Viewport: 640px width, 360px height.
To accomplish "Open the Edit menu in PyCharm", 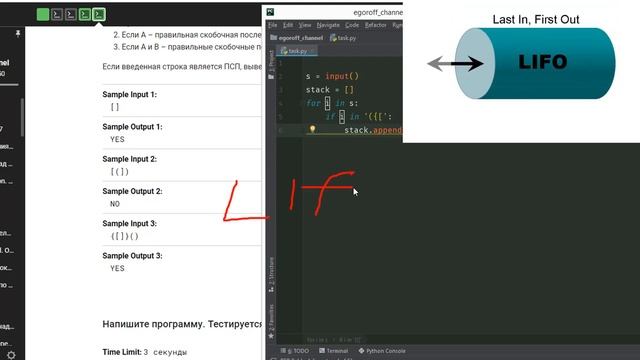I will pyautogui.click(x=288, y=25).
